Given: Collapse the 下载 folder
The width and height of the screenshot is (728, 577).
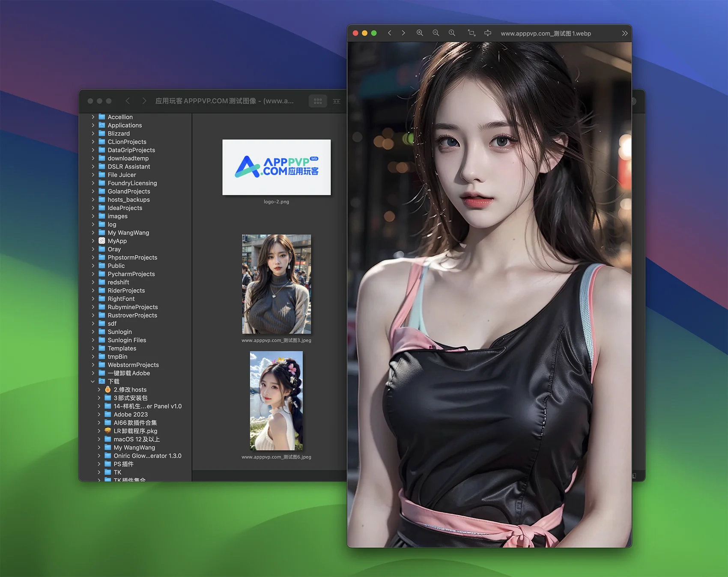Looking at the screenshot, I should [x=93, y=381].
